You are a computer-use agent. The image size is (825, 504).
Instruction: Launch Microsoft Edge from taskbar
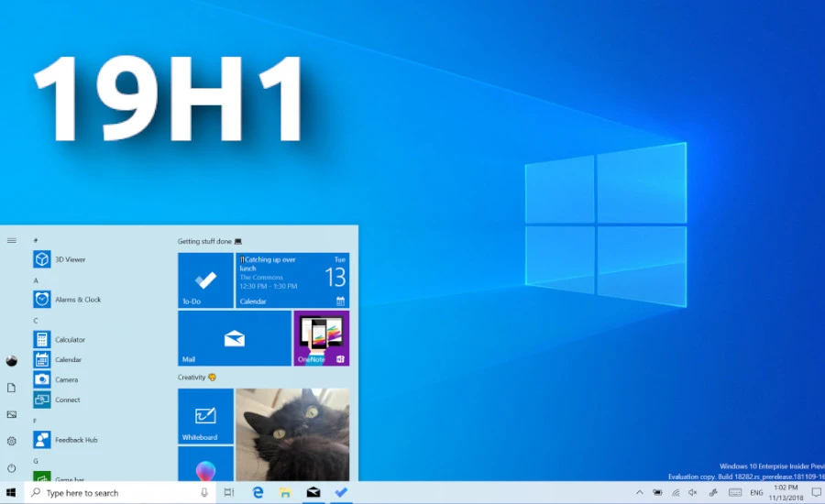tap(258, 493)
